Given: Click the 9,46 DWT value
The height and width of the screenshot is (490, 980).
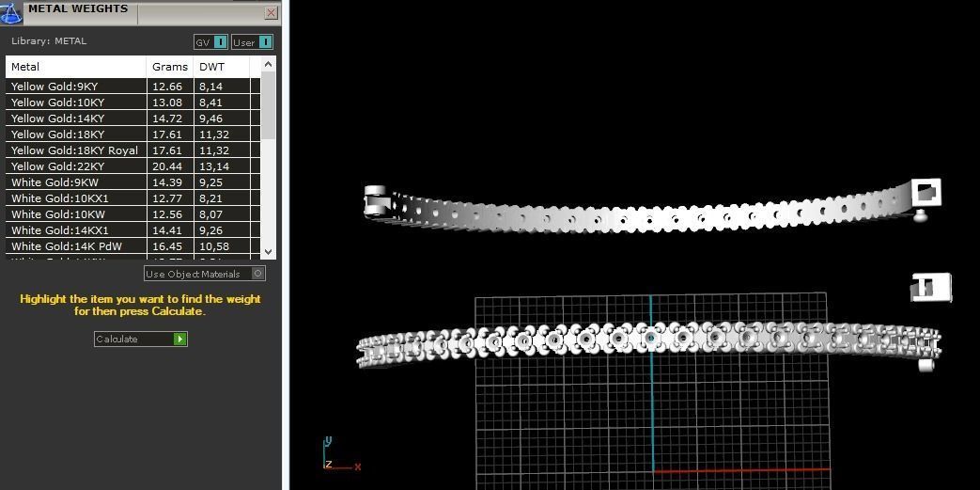Looking at the screenshot, I should pos(210,119).
